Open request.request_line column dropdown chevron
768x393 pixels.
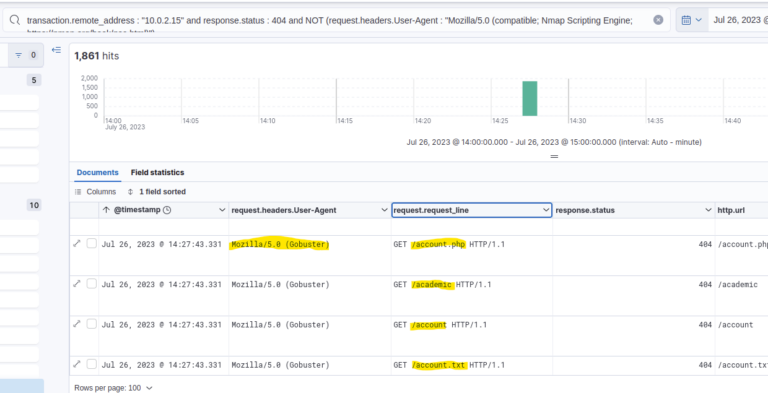(x=546, y=210)
